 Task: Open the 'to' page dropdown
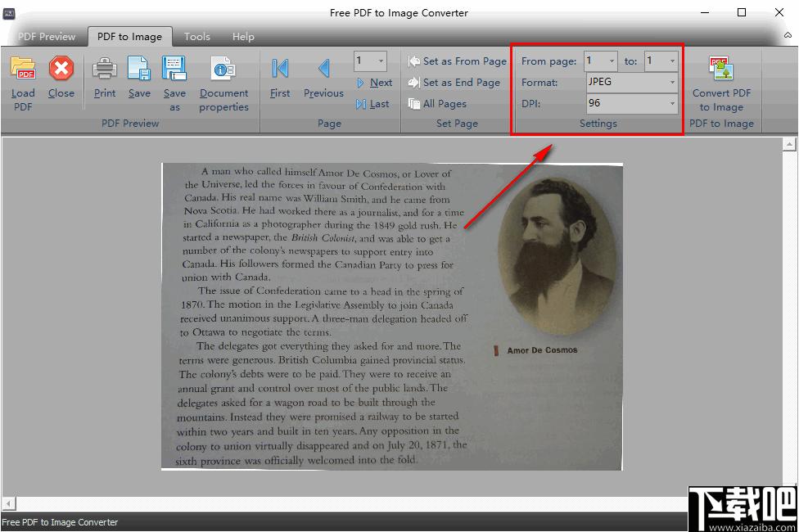tap(672, 61)
